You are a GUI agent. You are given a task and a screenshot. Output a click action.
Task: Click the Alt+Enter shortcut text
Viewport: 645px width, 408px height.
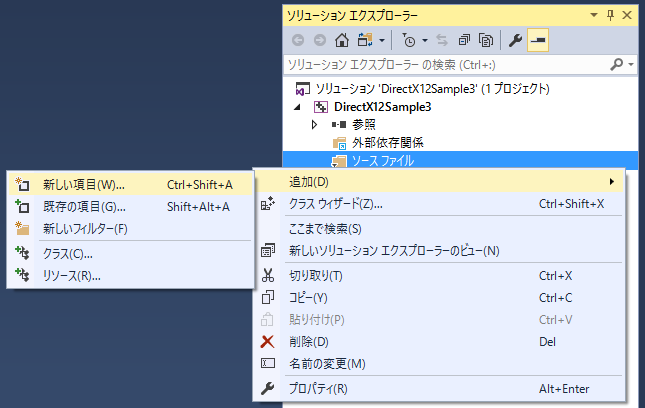coord(564,389)
